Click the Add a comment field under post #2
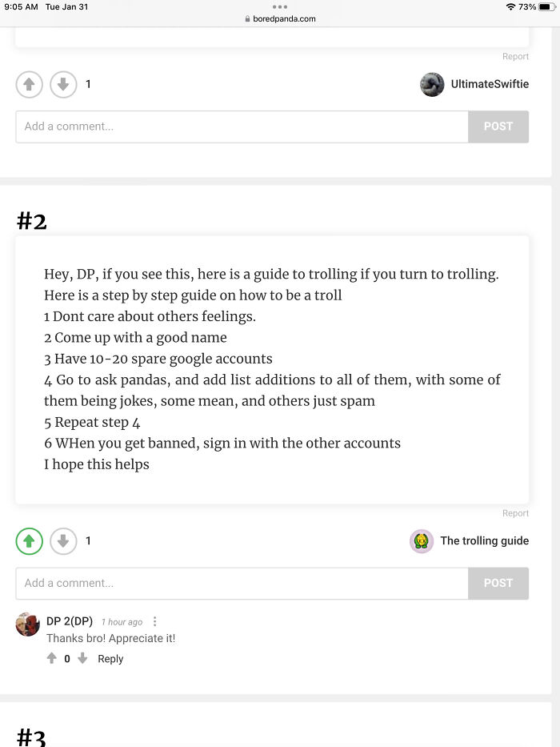Screen dimensions: 560x747 click(240, 583)
